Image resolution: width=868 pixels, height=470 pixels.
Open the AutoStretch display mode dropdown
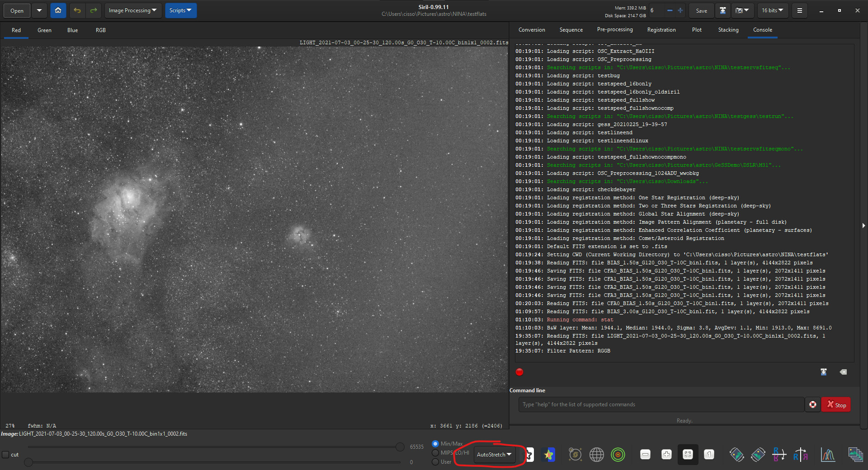494,455
